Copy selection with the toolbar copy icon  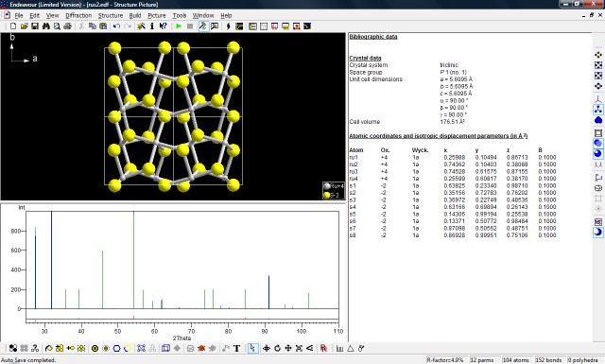tap(93, 26)
